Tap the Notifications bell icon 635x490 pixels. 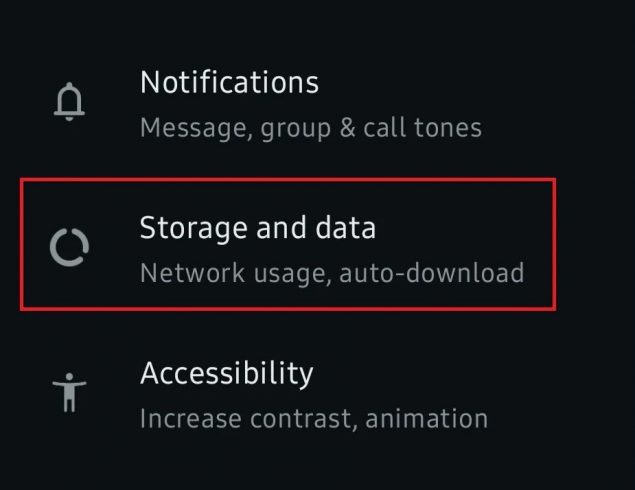(70, 101)
